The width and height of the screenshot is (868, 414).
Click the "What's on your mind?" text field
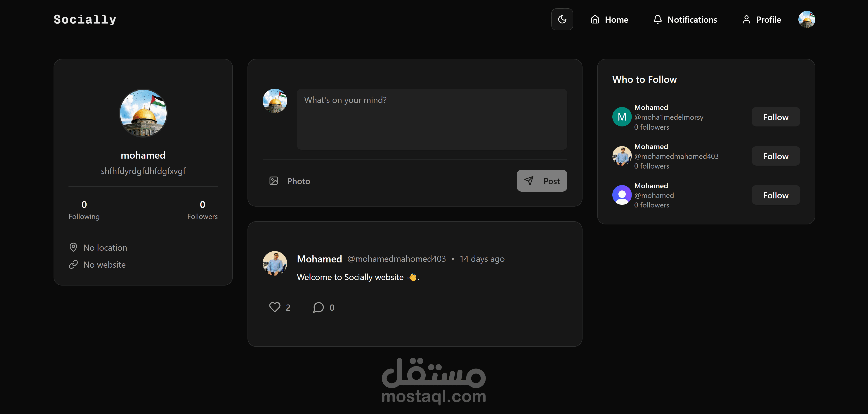tap(432, 119)
